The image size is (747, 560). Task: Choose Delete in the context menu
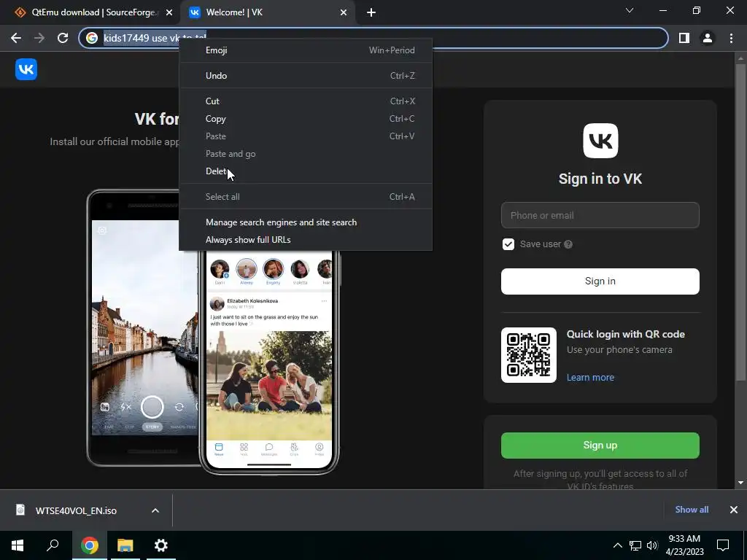[x=306, y=171]
